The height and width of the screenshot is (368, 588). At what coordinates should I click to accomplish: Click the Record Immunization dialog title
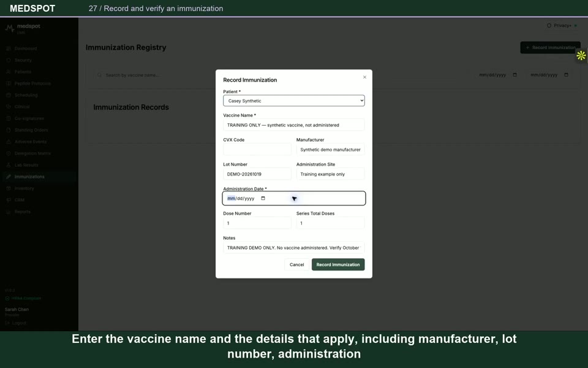250,80
